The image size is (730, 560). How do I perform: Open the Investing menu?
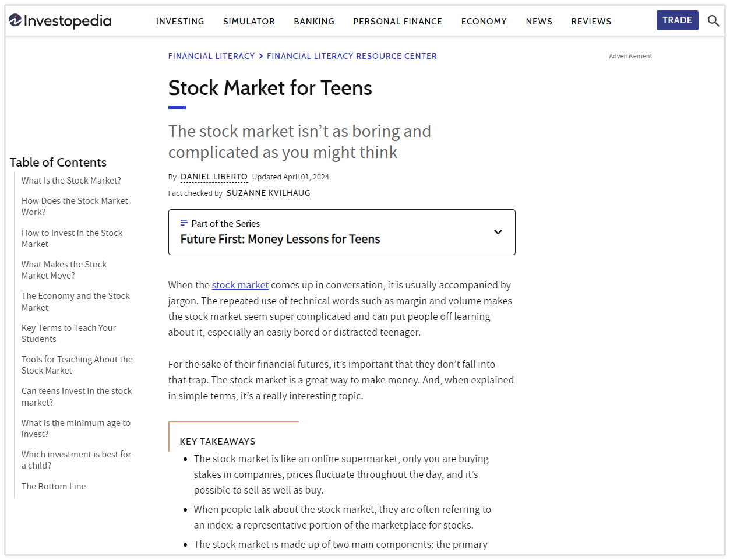[x=180, y=22]
